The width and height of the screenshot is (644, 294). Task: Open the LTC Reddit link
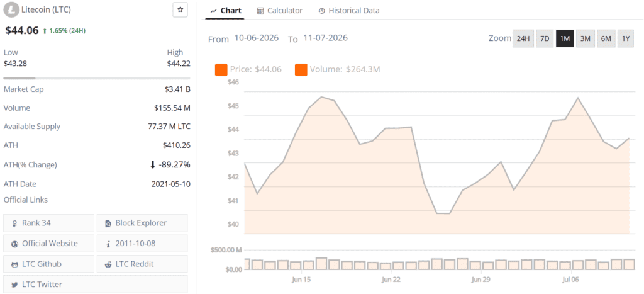(142, 264)
